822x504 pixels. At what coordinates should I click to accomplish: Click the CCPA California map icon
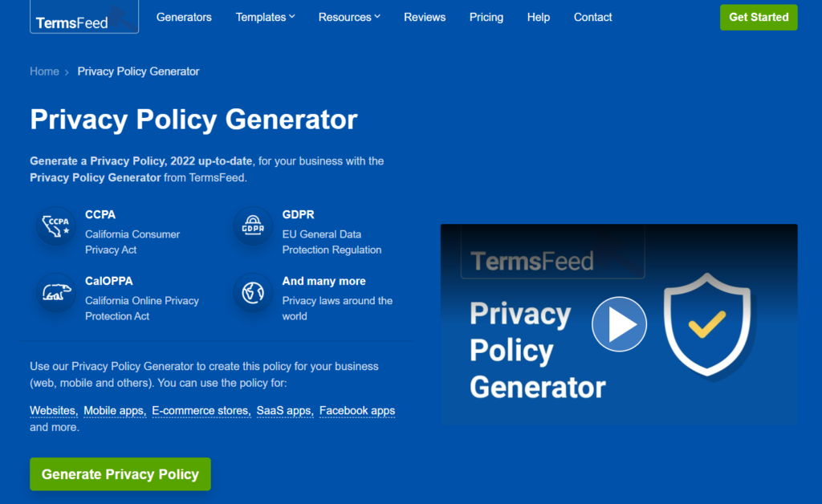(55, 226)
